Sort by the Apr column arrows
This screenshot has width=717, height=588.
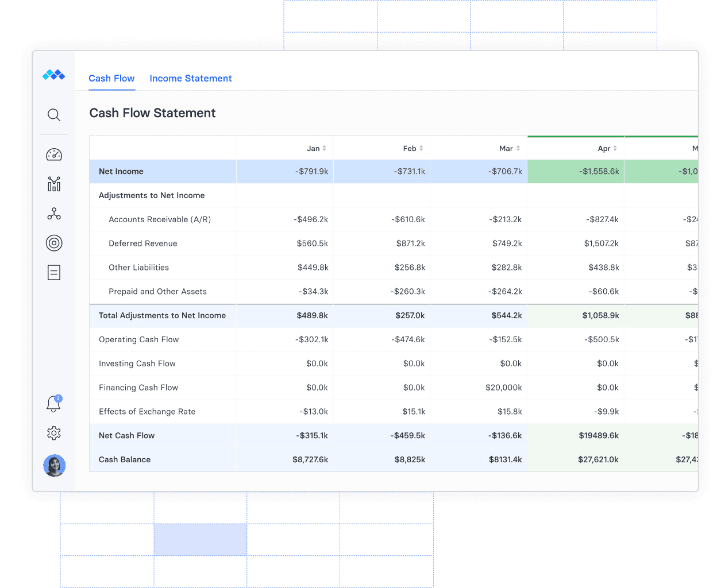[615, 148]
